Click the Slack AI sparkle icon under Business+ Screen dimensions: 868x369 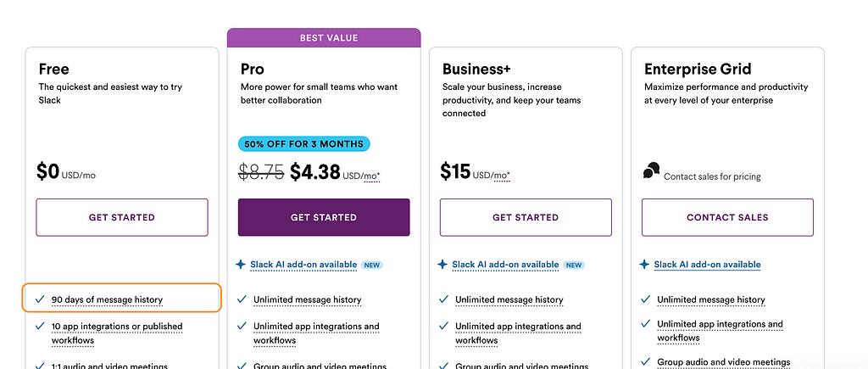(x=442, y=265)
